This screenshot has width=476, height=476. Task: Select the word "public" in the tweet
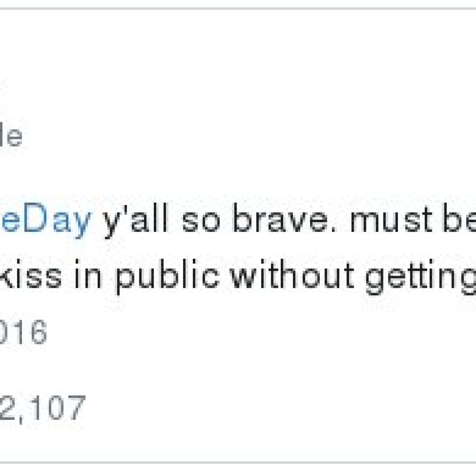pyautogui.click(x=168, y=277)
